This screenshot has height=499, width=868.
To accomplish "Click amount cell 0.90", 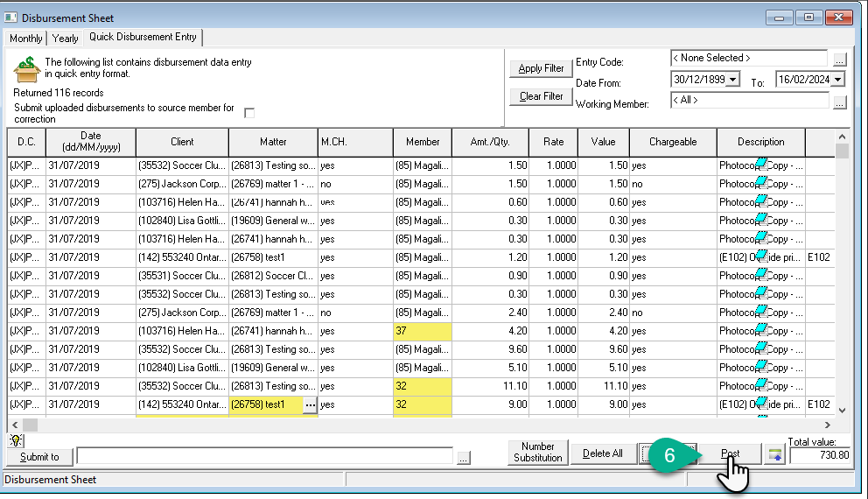I will [x=491, y=276].
